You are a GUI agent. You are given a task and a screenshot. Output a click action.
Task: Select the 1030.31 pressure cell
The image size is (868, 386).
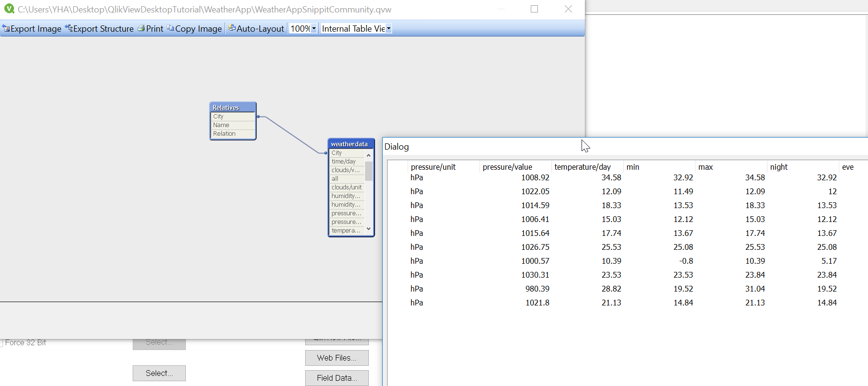(535, 275)
